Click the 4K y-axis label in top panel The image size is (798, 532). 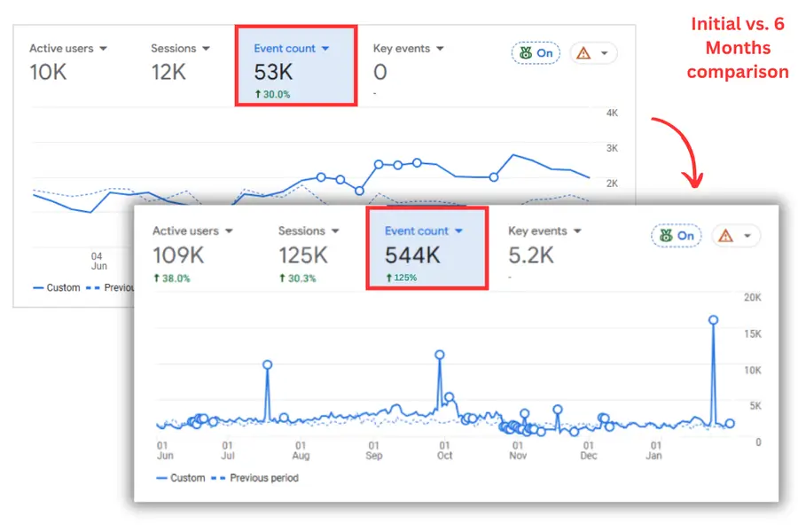point(612,113)
